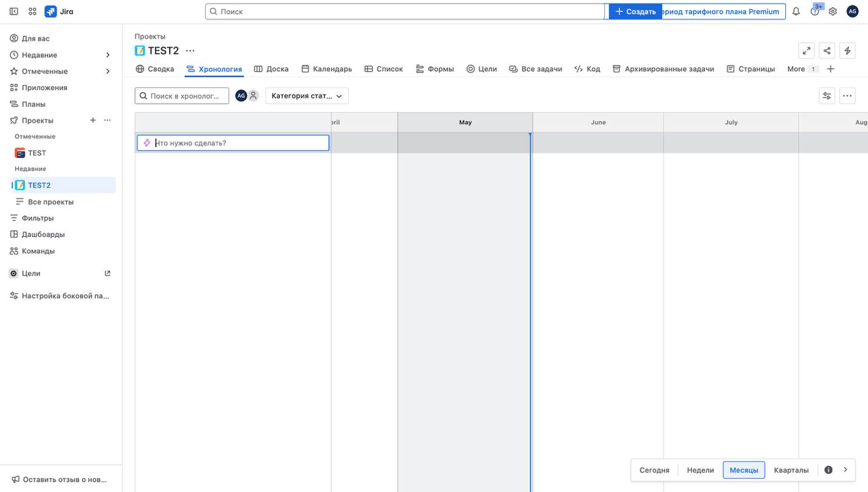The height and width of the screenshot is (492, 868).
Task: Open the Категория статуса dropdown
Action: pyautogui.click(x=307, y=96)
